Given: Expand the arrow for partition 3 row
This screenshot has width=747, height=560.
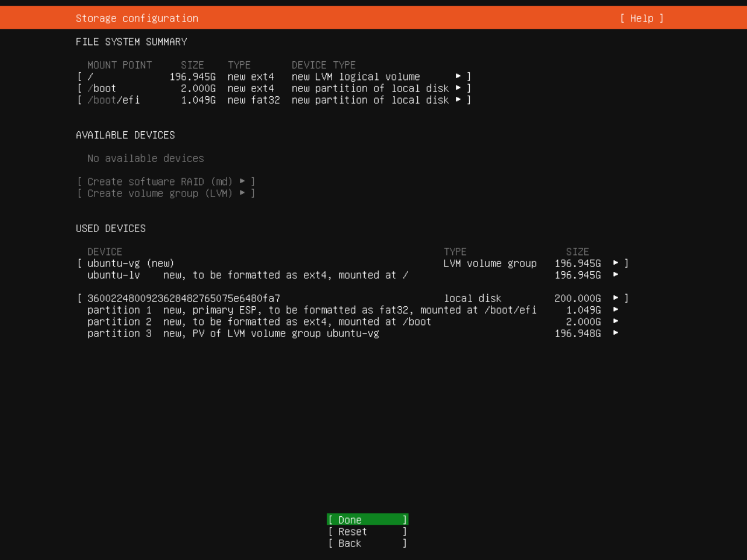Looking at the screenshot, I should 616,333.
